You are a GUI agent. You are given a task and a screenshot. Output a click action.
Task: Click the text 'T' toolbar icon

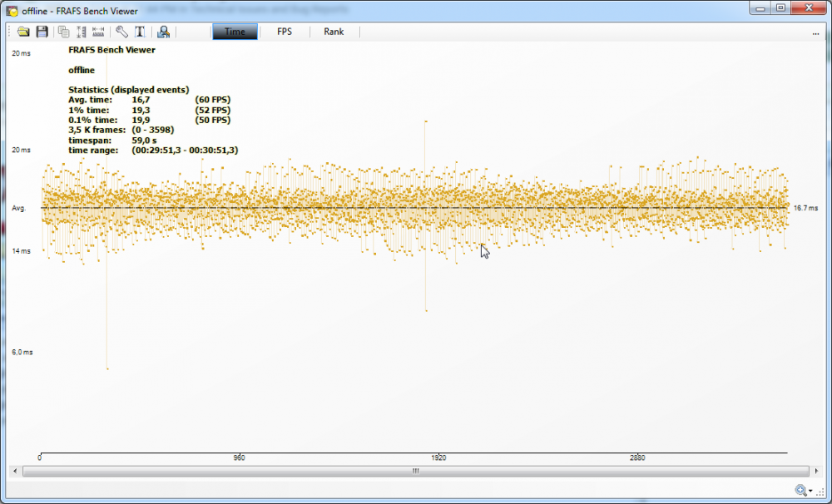tap(140, 32)
